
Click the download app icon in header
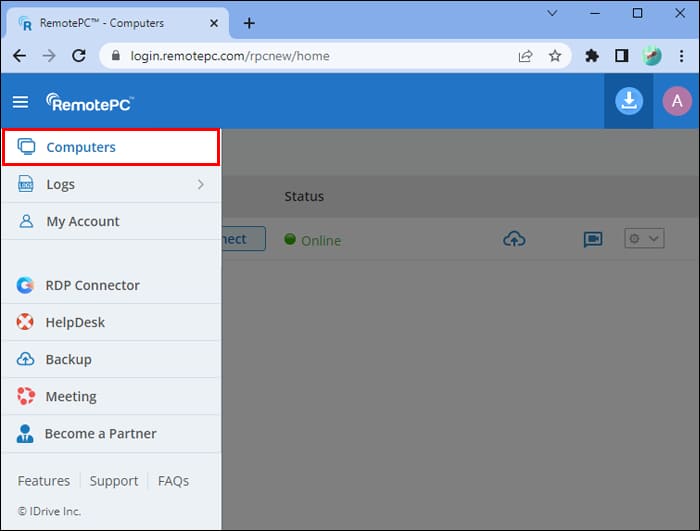click(x=629, y=101)
